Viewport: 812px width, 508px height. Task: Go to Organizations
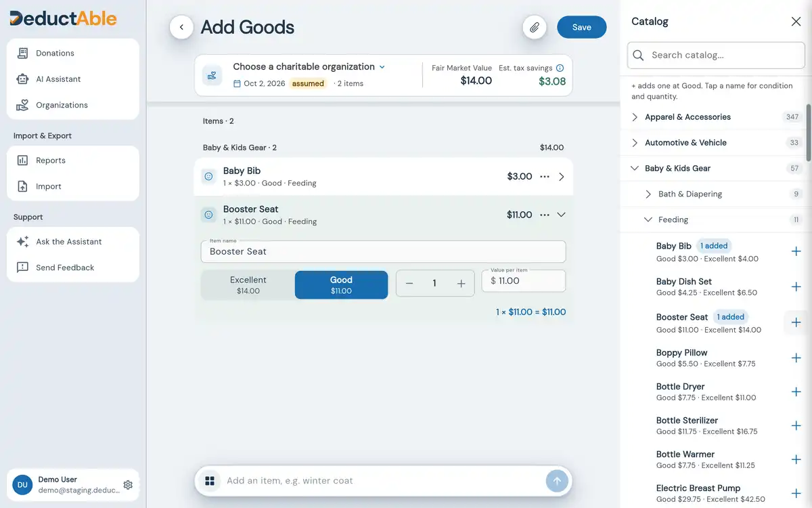(73, 105)
